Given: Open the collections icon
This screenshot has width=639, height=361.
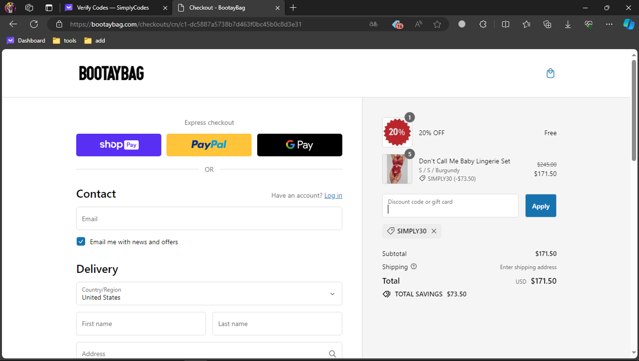Looking at the screenshot, I should click(547, 24).
